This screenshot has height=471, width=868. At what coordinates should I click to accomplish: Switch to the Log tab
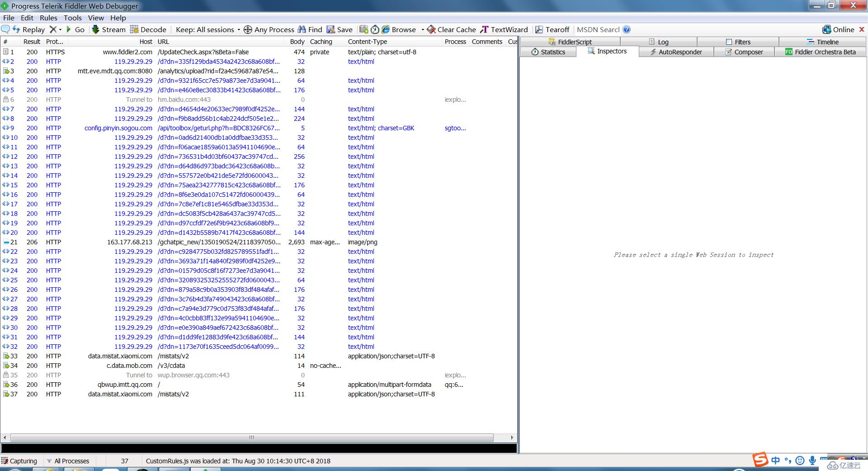click(x=659, y=42)
